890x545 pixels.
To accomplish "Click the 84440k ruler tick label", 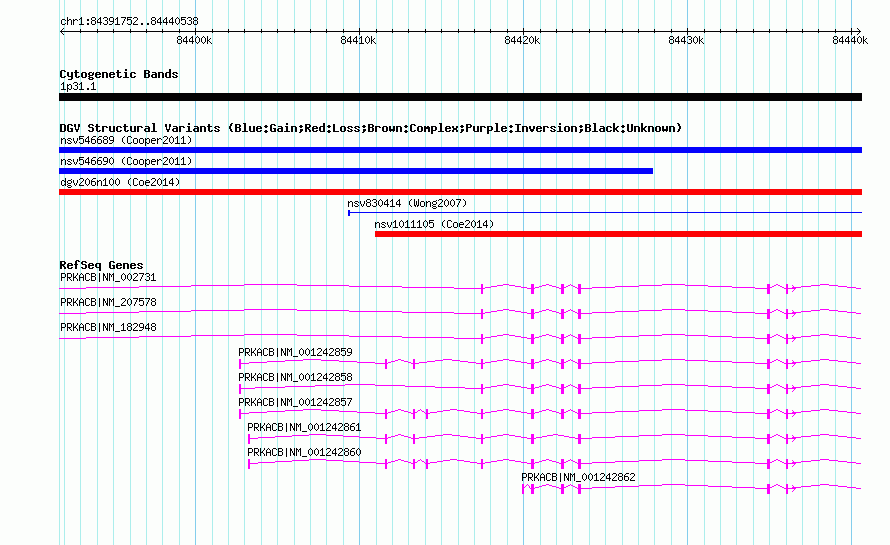I will coord(850,40).
